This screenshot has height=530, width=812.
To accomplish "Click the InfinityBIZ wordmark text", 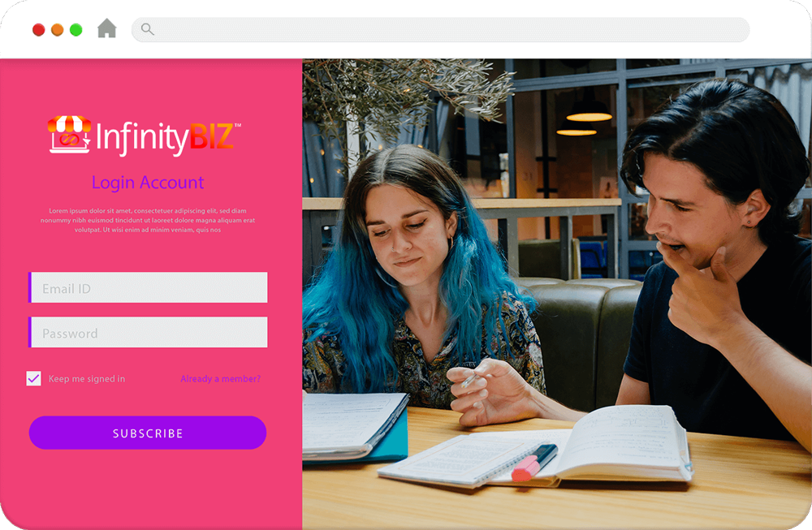I will point(165,138).
